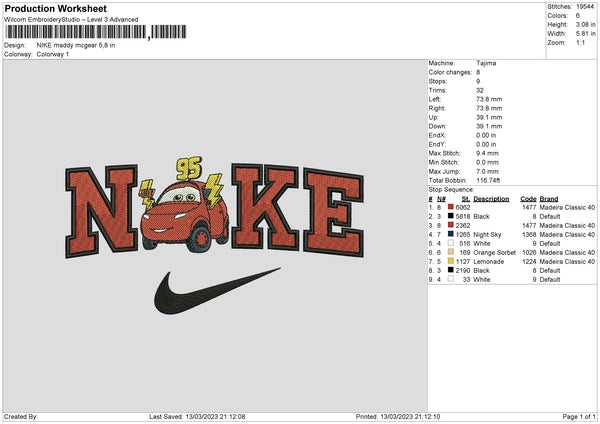Click the Min Stitch value '0.0 mm'
Screen dimensions: 600x424
tap(487, 162)
